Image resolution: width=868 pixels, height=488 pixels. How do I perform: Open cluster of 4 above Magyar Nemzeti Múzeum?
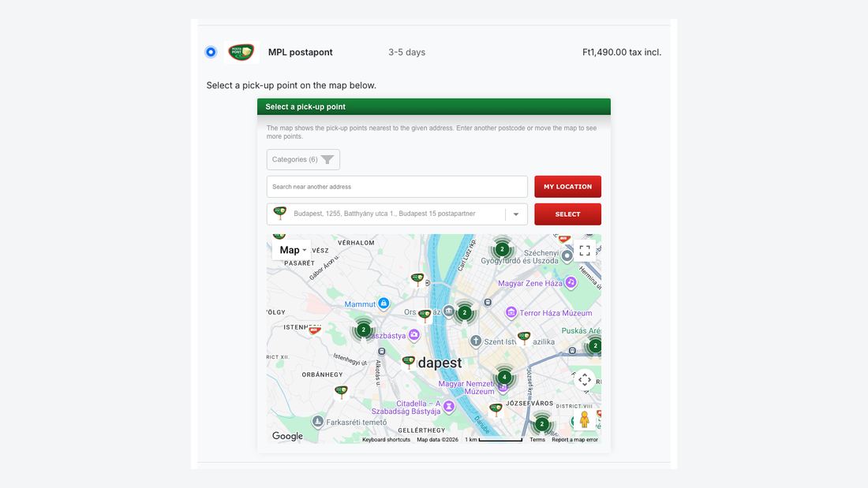tap(503, 378)
